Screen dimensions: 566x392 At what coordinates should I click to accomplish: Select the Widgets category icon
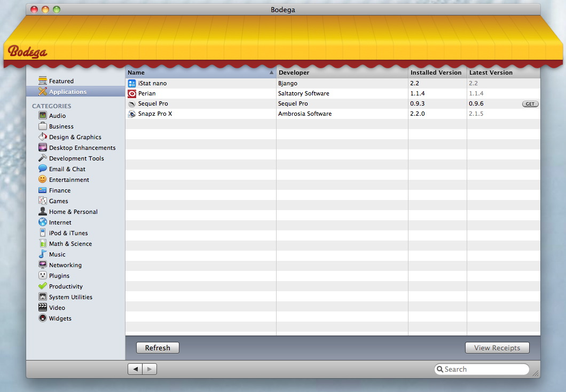(x=43, y=318)
